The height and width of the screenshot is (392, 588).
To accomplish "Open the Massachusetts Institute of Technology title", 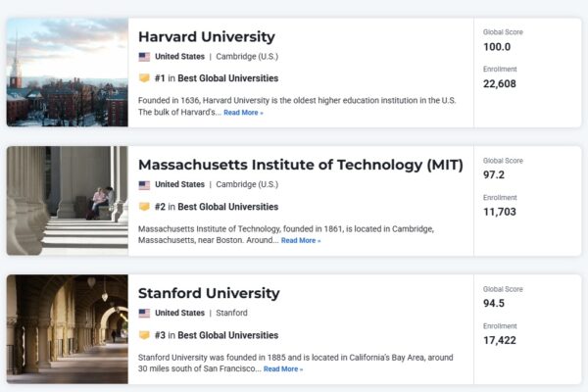I will [x=300, y=165].
